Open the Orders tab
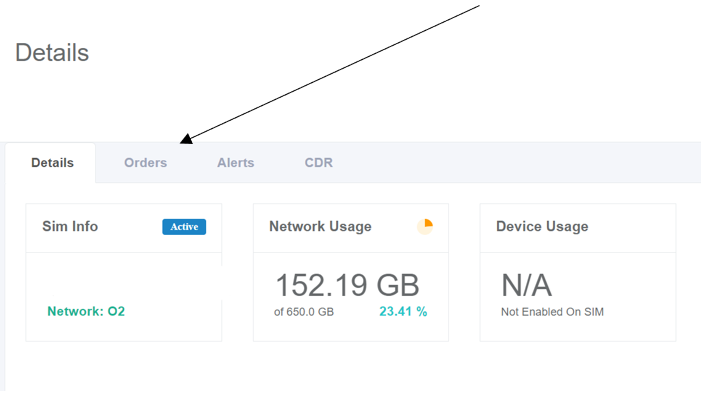This screenshot has width=707, height=411. pos(146,163)
